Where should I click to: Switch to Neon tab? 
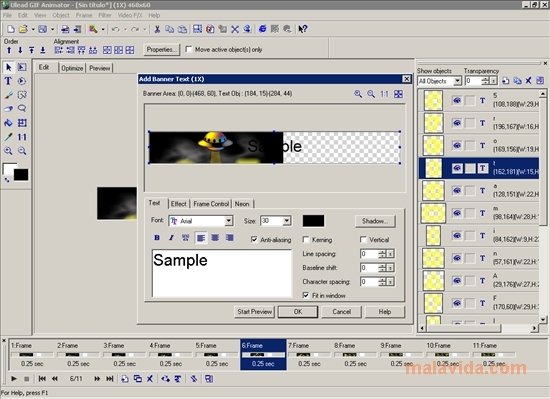(242, 204)
